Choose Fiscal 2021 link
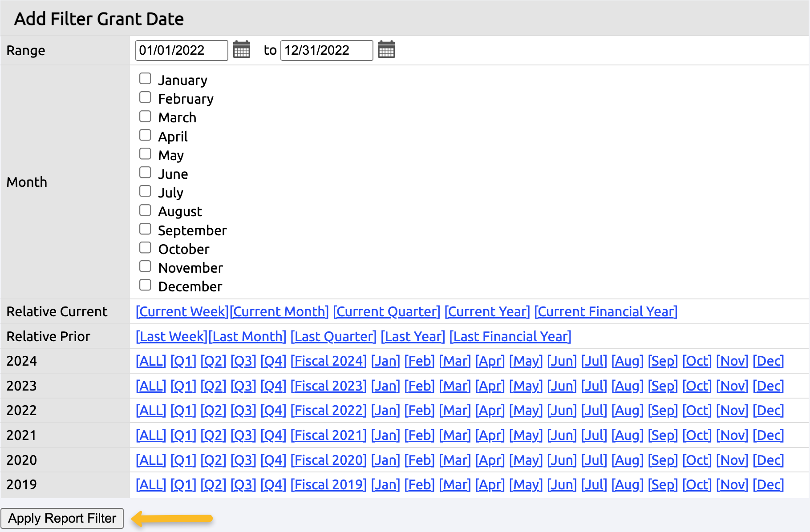The width and height of the screenshot is (810, 532). pyautogui.click(x=328, y=435)
